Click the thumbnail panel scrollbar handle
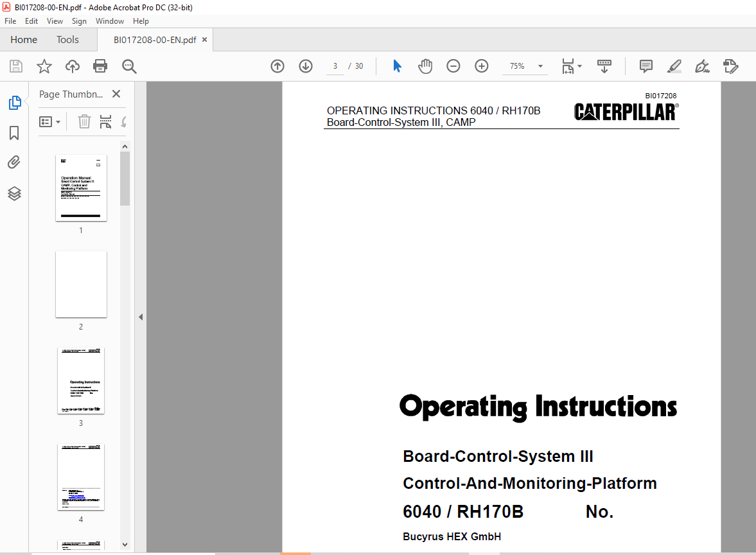Image resolution: width=756 pixels, height=555 pixels. point(125,179)
